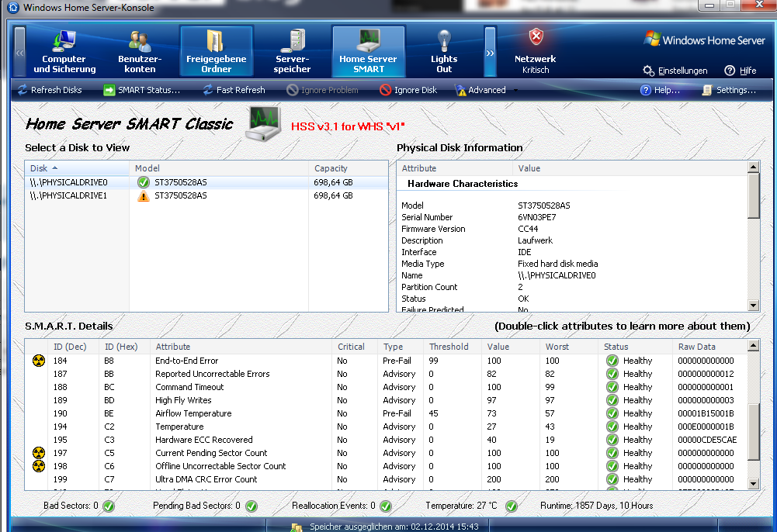Click the Healthy status icon for Hardware ECC Recovered
The width and height of the screenshot is (777, 532).
point(612,440)
